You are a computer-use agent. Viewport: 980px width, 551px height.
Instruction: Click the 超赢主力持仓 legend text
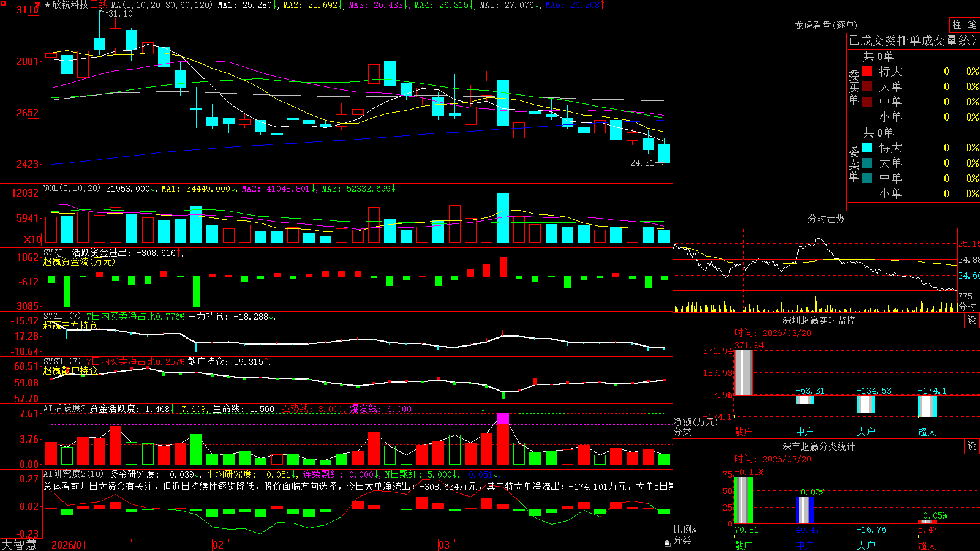[x=70, y=325]
